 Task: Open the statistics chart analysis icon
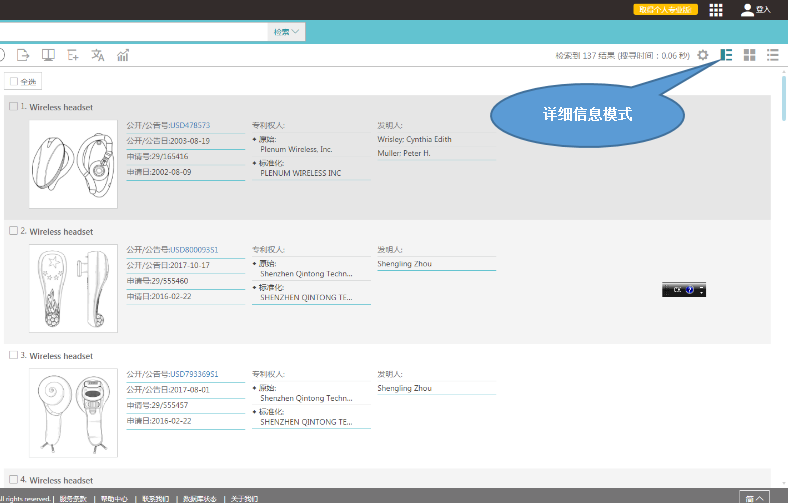click(x=123, y=55)
